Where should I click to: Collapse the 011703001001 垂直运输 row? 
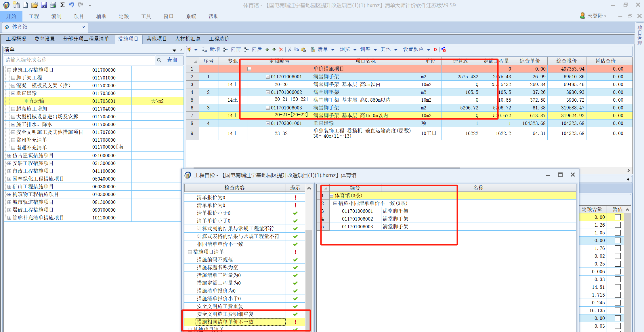(x=268, y=123)
